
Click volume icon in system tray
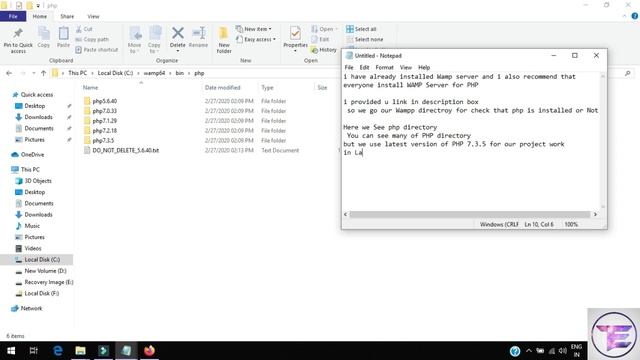[x=563, y=351]
